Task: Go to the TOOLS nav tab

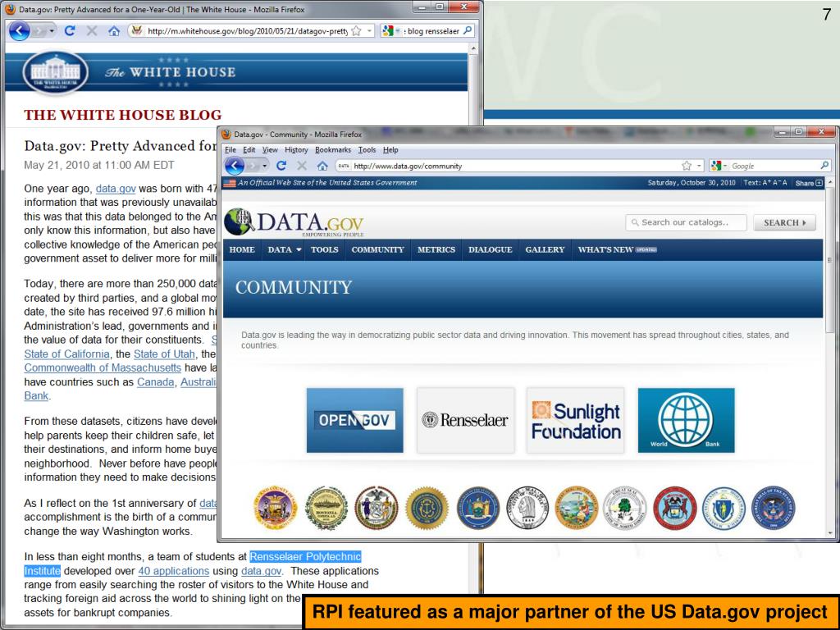Action: point(325,249)
